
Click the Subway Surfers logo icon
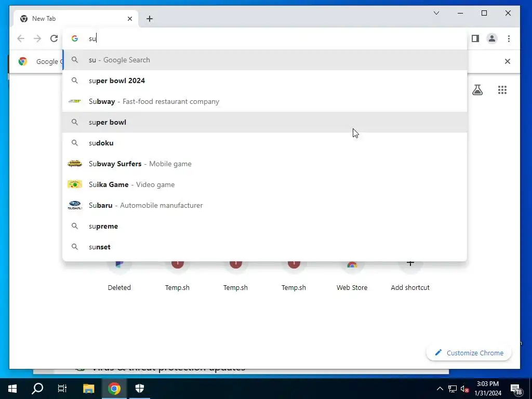[x=75, y=164]
